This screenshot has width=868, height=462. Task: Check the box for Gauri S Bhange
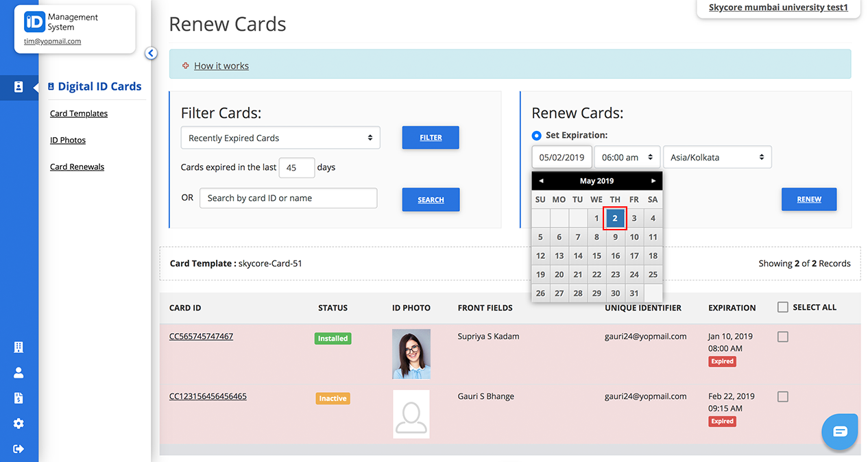click(x=783, y=397)
